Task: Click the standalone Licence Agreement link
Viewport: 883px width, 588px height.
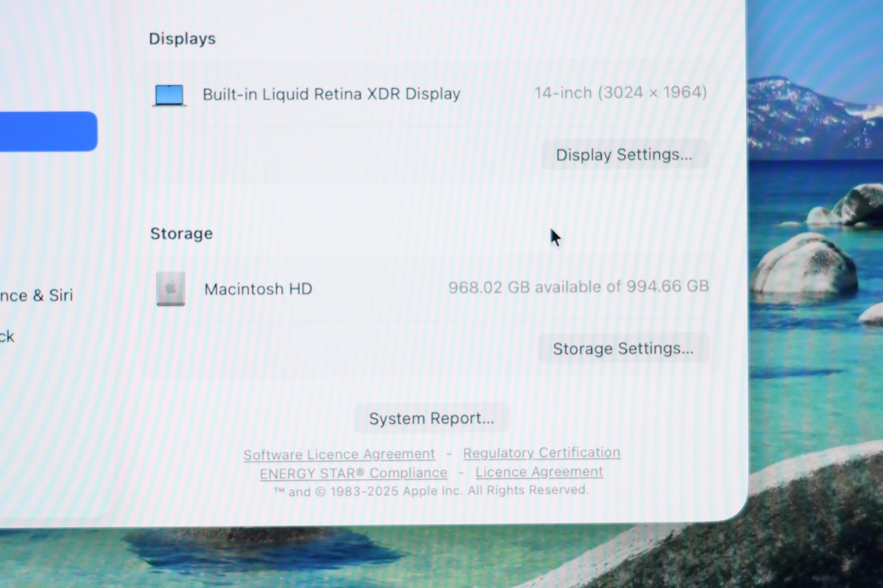Action: [x=539, y=472]
